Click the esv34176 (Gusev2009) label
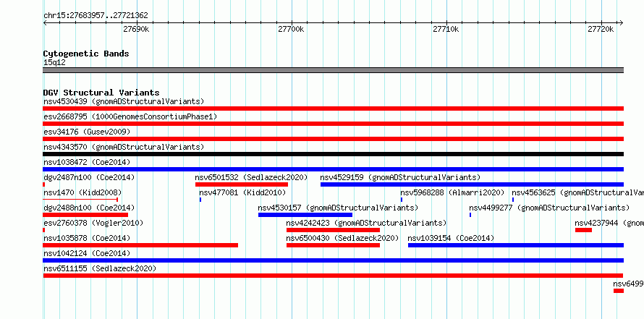644x319 pixels. coord(87,132)
